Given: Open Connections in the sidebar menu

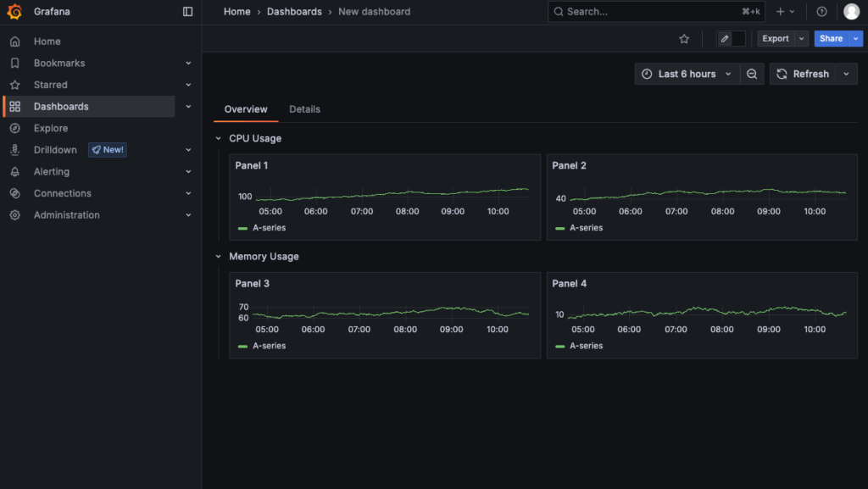Looking at the screenshot, I should pos(62,193).
